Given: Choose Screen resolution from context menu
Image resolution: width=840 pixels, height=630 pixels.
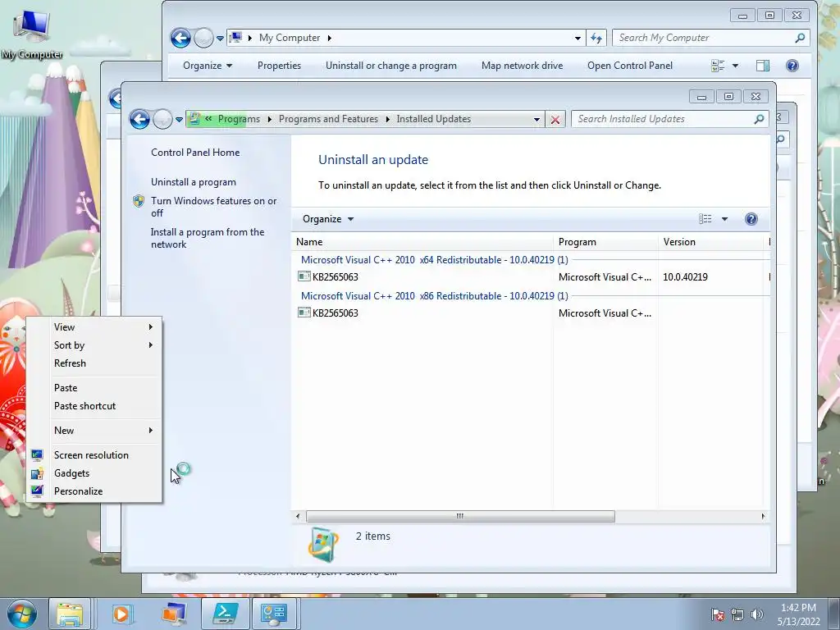Looking at the screenshot, I should [94, 455].
